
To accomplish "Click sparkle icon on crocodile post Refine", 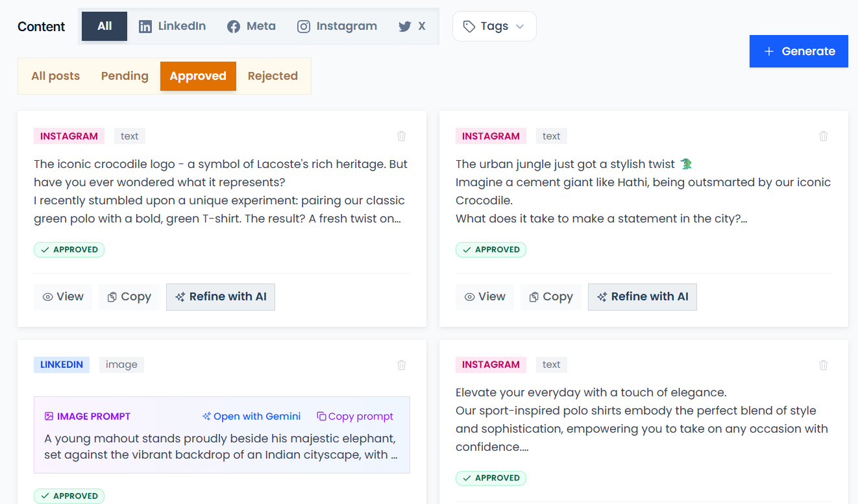I will tap(180, 297).
